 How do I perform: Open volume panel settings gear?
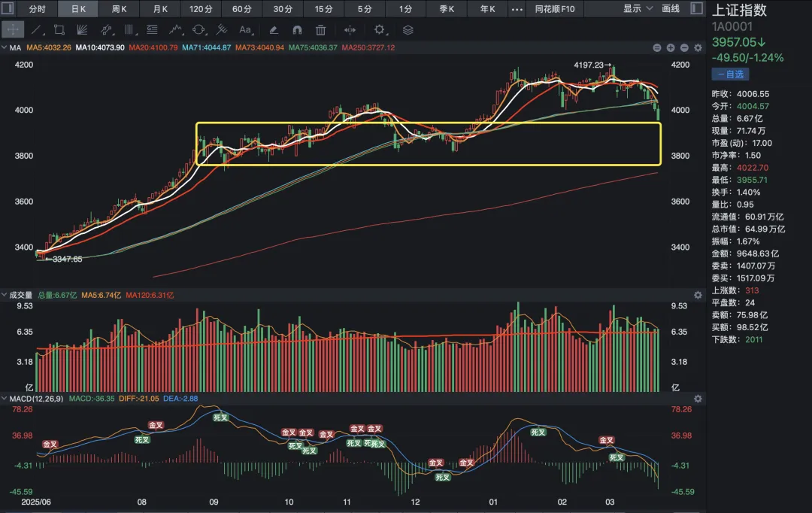point(698,295)
